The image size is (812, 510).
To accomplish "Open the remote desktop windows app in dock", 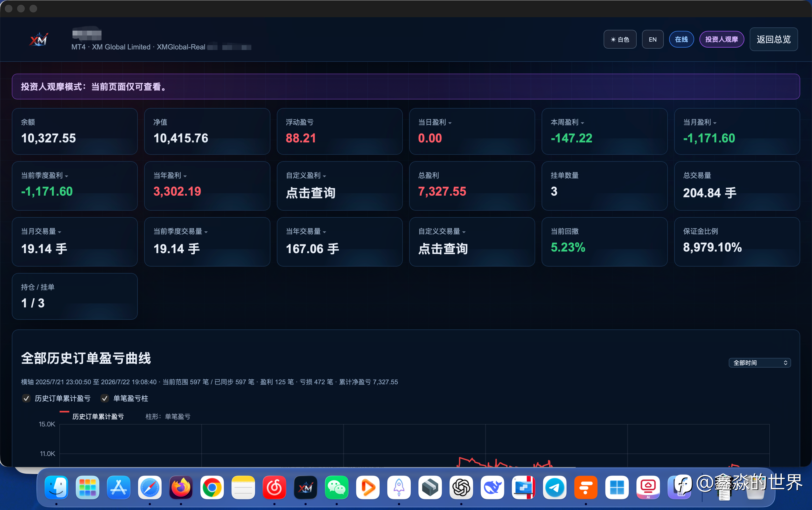I will [523, 487].
